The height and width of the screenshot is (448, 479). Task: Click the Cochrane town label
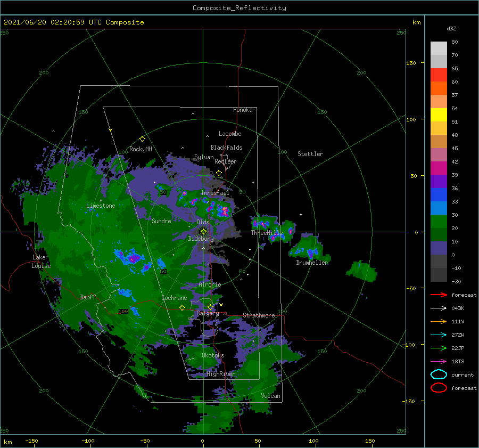click(174, 298)
